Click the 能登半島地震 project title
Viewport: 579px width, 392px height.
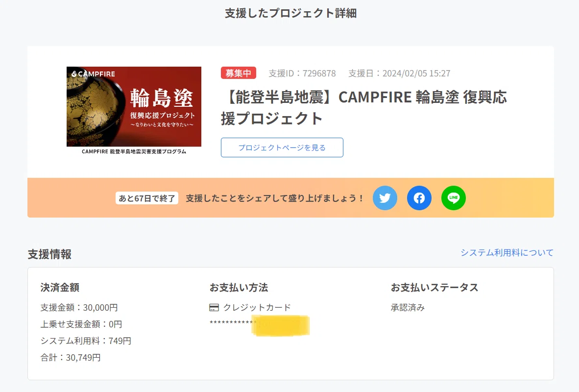[364, 107]
